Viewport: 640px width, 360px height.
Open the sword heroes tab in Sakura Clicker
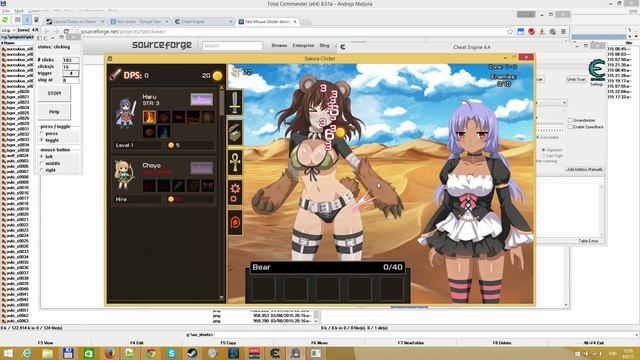pyautogui.click(x=235, y=102)
